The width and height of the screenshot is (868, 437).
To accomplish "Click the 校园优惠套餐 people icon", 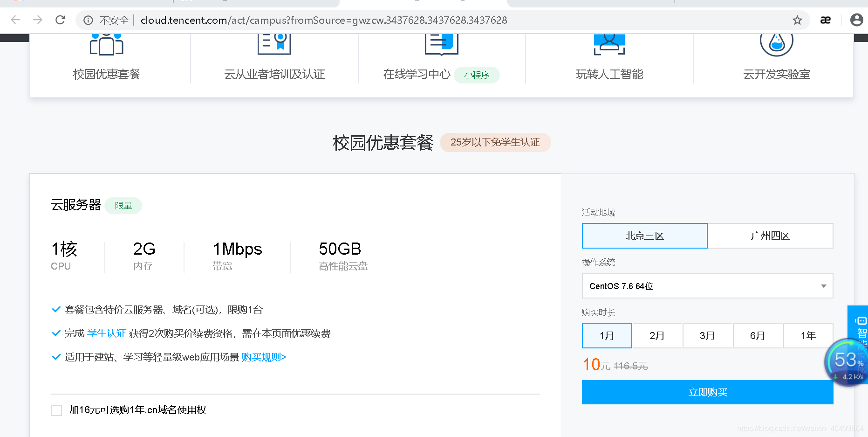I will click(107, 44).
